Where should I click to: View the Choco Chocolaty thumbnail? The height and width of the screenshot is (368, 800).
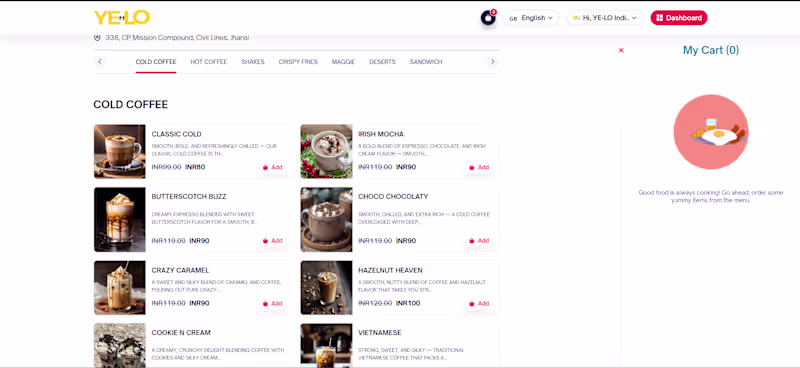(326, 219)
